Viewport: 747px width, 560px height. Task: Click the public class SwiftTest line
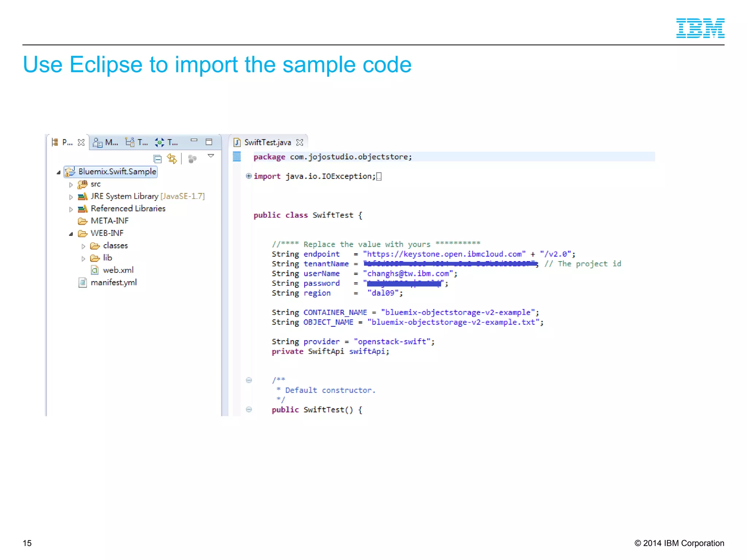click(308, 215)
